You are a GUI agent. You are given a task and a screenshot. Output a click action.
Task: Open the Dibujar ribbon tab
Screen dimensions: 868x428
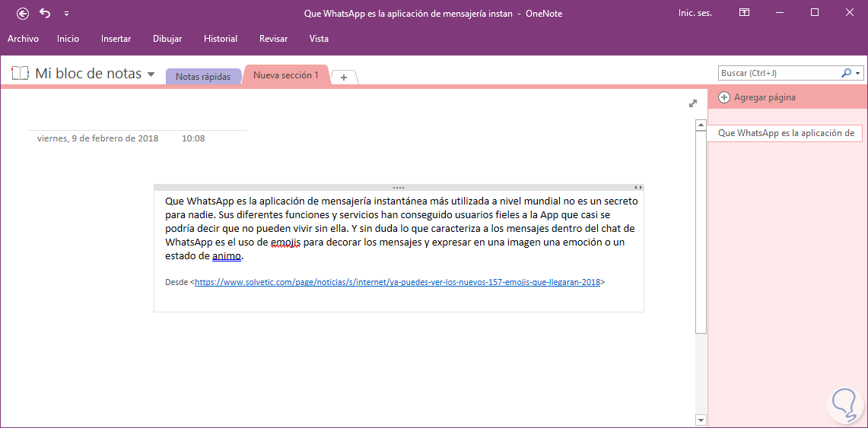[x=167, y=39]
